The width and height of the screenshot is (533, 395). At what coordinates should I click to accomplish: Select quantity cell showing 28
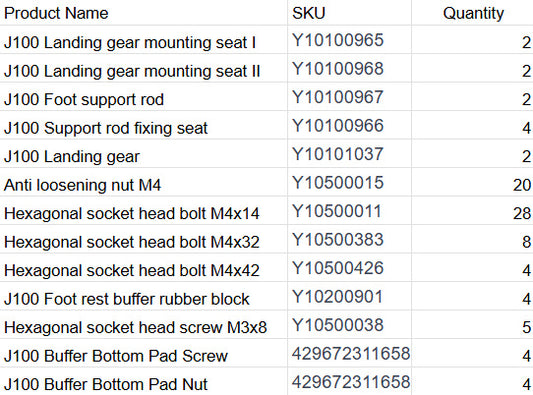[472, 211]
